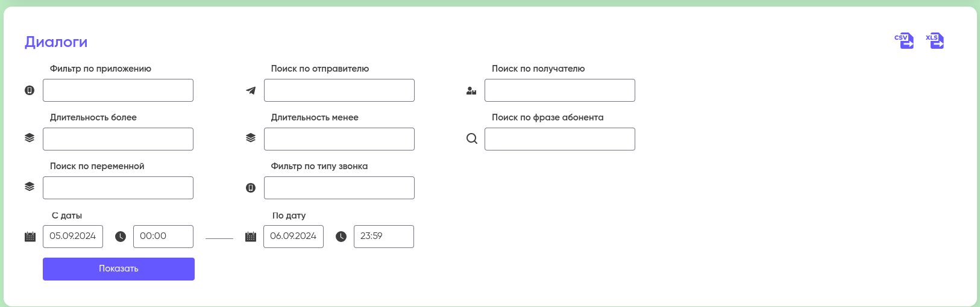
Task: Click the recipient person icon
Action: (x=471, y=91)
